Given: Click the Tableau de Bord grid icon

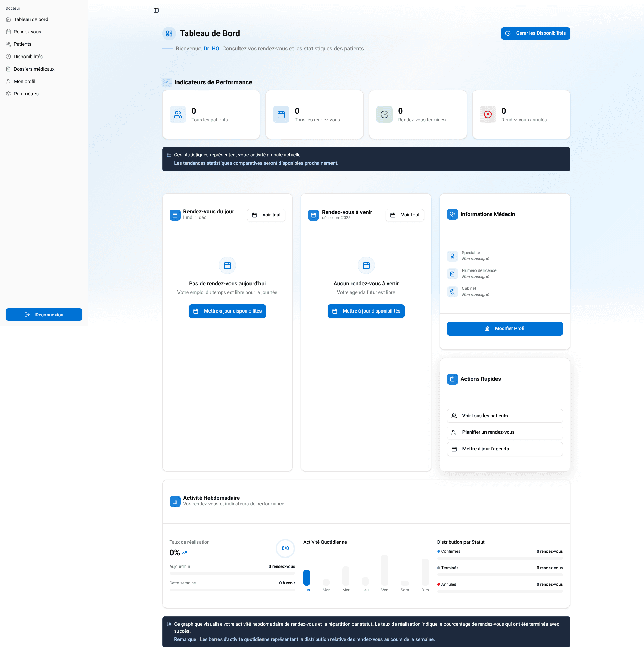Looking at the screenshot, I should coord(169,33).
